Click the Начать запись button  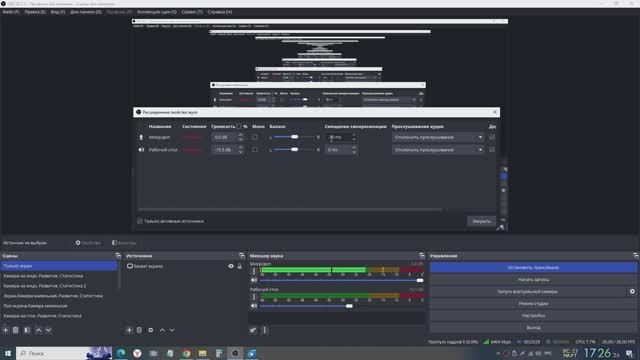coord(533,280)
